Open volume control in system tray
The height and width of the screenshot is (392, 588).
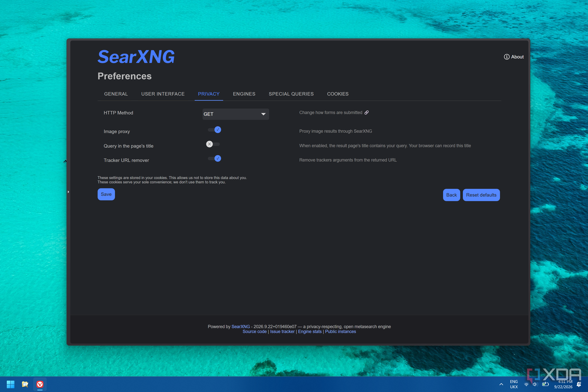(x=535, y=384)
